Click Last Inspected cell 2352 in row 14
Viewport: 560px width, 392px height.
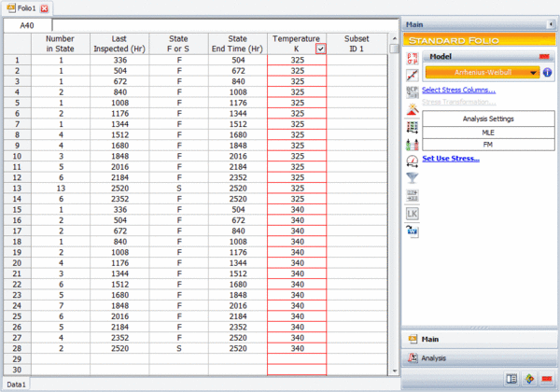119,199
